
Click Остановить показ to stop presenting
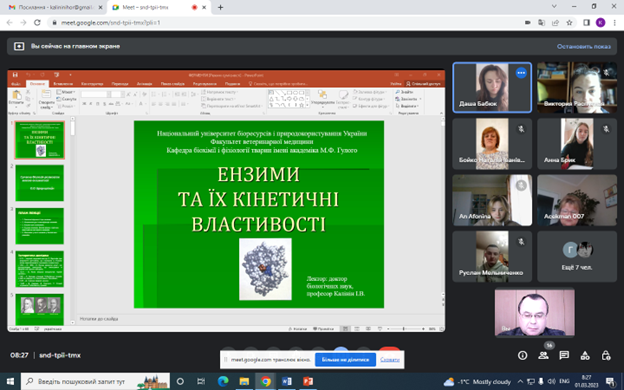coord(583,46)
